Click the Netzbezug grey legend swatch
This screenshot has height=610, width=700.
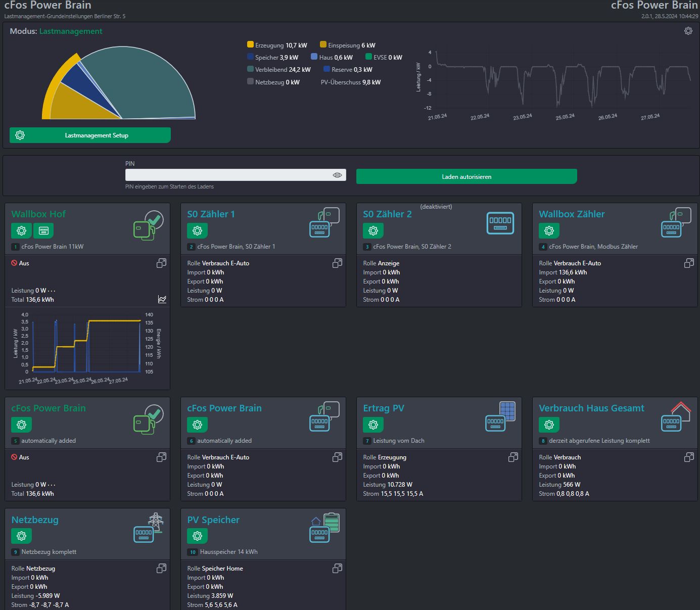pyautogui.click(x=250, y=81)
